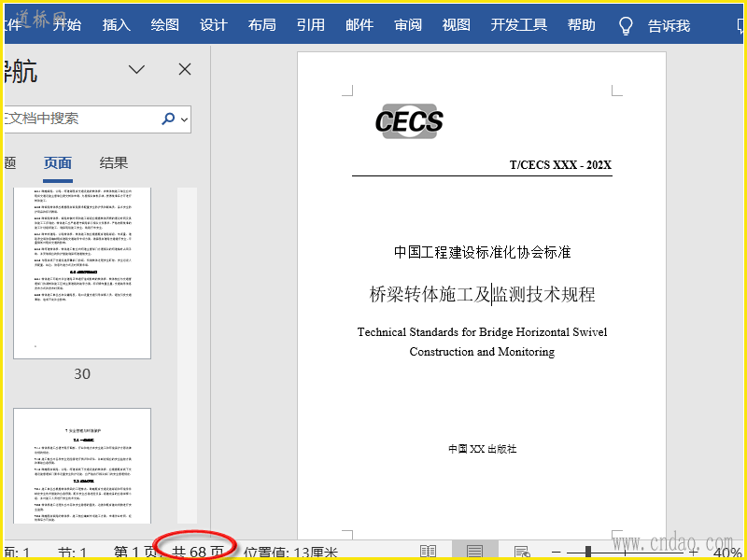This screenshot has height=560, width=747.
Task: Click the 共 68 页 page count
Action: coord(197,553)
